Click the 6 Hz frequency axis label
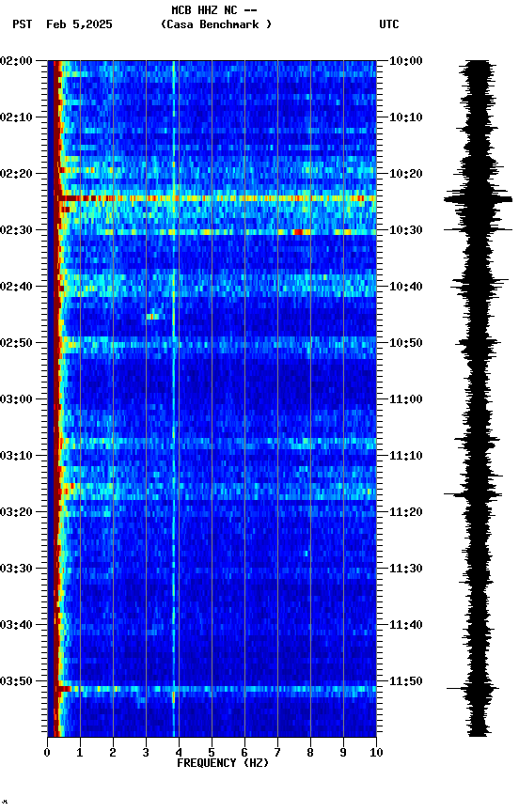The width and height of the screenshot is (519, 812). pyautogui.click(x=244, y=753)
